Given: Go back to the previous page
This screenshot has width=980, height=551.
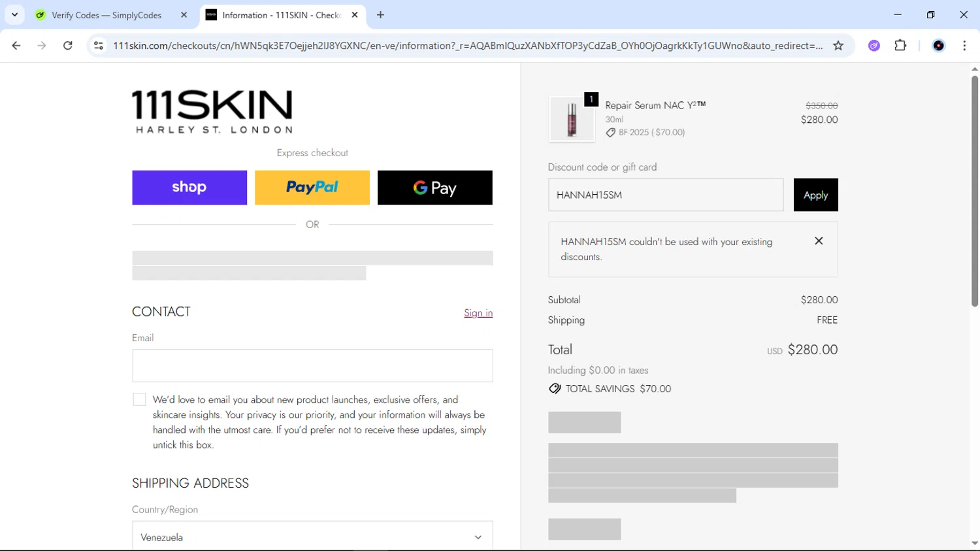Looking at the screenshot, I should (x=16, y=46).
